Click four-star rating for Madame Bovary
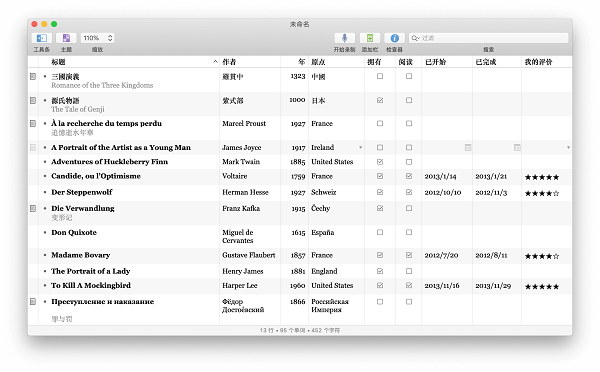The height and width of the screenshot is (372, 600). click(x=542, y=256)
